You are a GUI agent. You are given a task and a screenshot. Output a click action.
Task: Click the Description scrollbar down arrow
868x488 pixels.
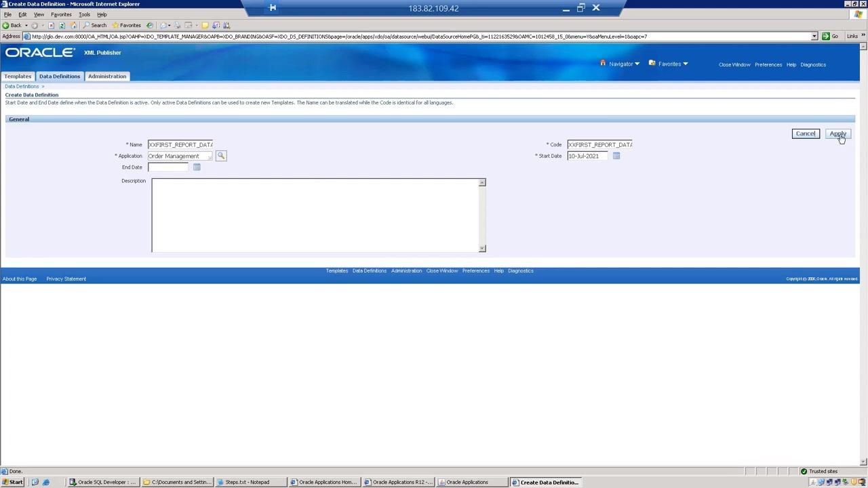tap(482, 249)
